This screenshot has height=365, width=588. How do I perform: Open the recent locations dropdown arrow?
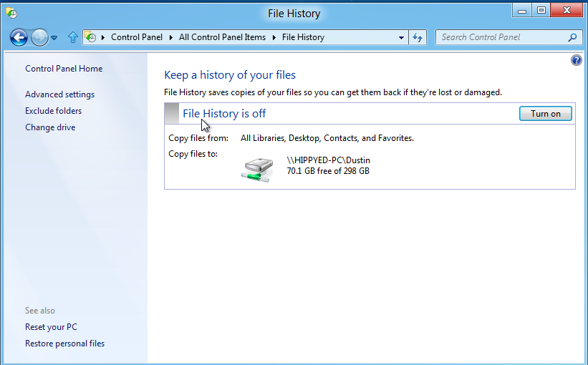point(54,38)
